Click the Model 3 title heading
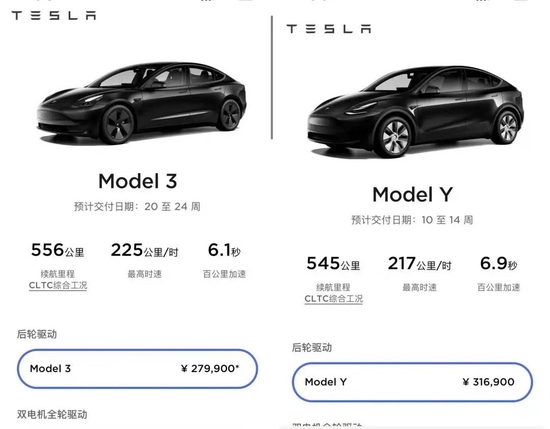This screenshot has width=550, height=429. pyautogui.click(x=138, y=181)
